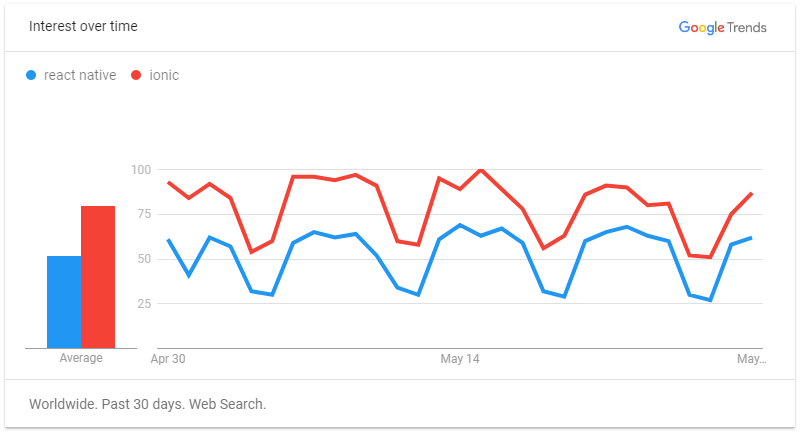Click the May 14 axis label
This screenshot has width=800, height=432.
click(x=460, y=359)
